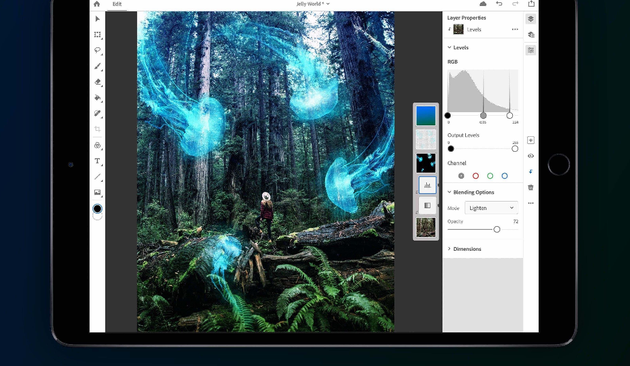Image resolution: width=630 pixels, height=366 pixels.
Task: Adjust the Opacity slider handle
Action: 497,229
